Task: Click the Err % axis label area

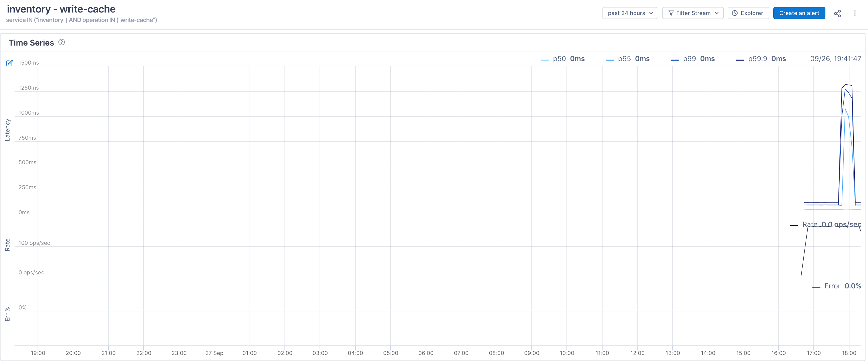Action: [7, 314]
